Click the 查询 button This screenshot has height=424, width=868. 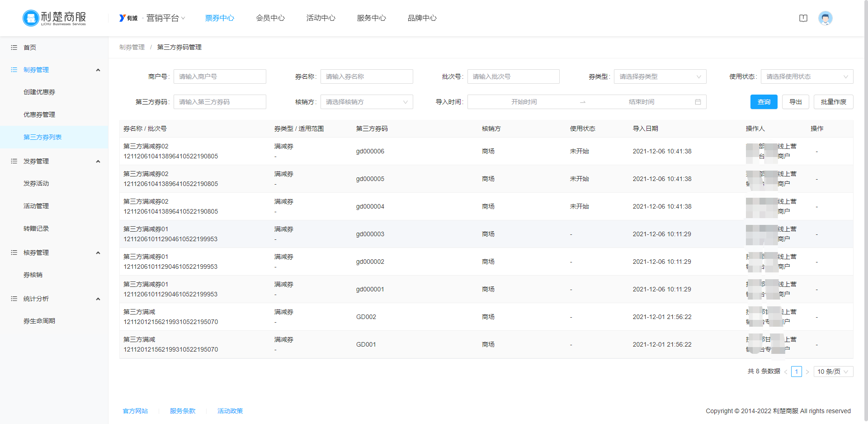coord(764,102)
